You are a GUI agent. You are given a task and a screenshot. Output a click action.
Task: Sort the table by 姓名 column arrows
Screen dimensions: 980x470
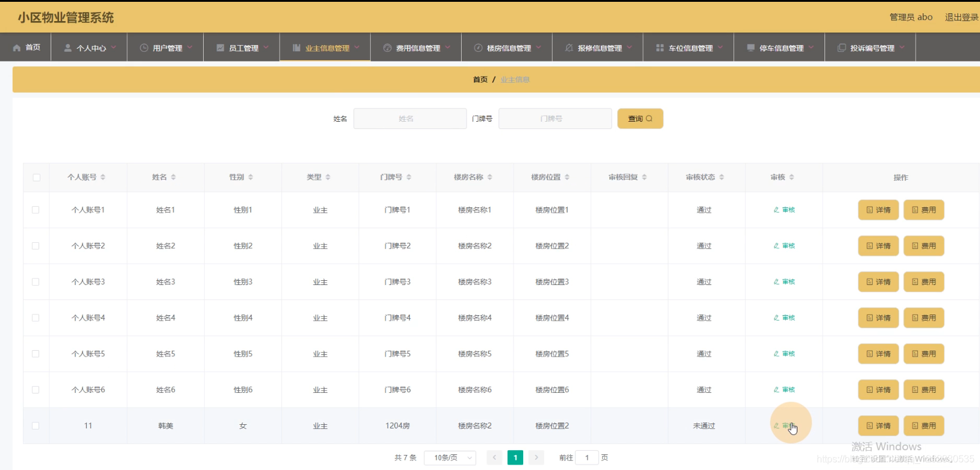(x=174, y=177)
